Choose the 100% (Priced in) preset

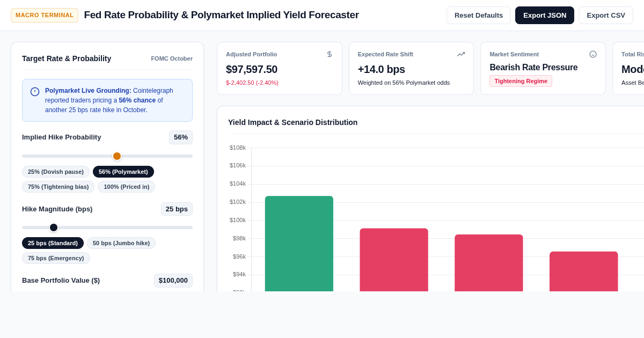[x=126, y=187]
